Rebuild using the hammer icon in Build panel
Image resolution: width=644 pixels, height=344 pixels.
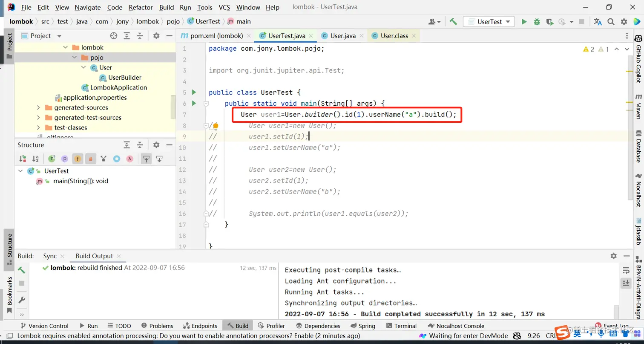21,270
